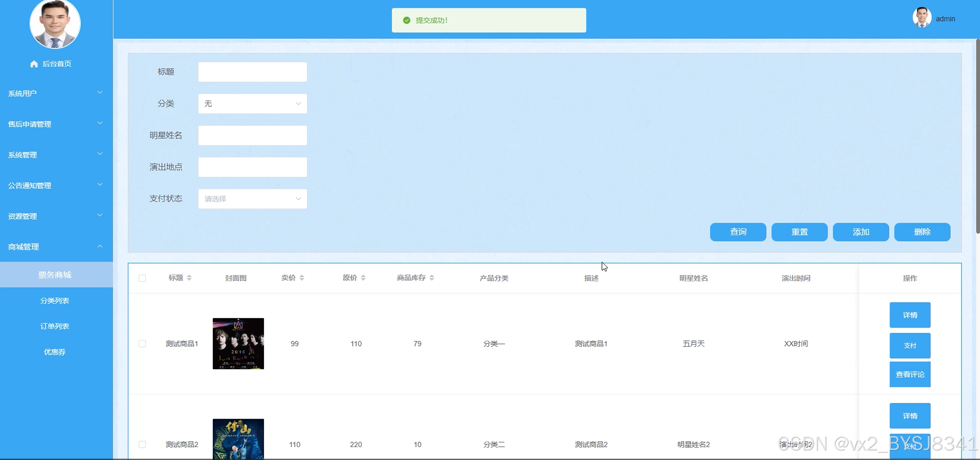
Task: Toggle the select-all checkbox in table header
Action: [142, 278]
